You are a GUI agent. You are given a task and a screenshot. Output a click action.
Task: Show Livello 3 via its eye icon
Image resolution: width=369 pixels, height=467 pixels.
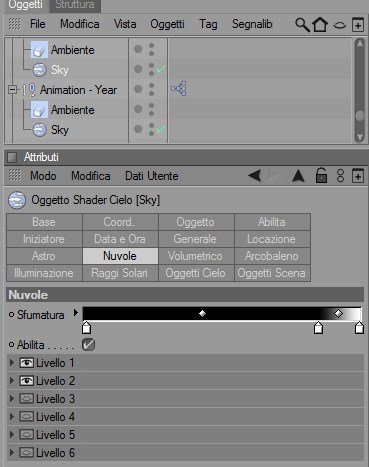[x=26, y=399]
